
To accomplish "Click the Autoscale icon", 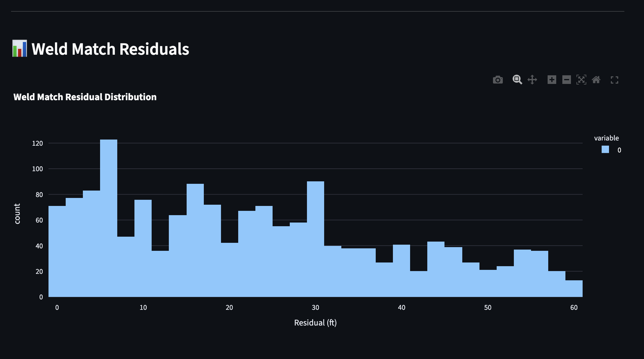I will pyautogui.click(x=581, y=80).
